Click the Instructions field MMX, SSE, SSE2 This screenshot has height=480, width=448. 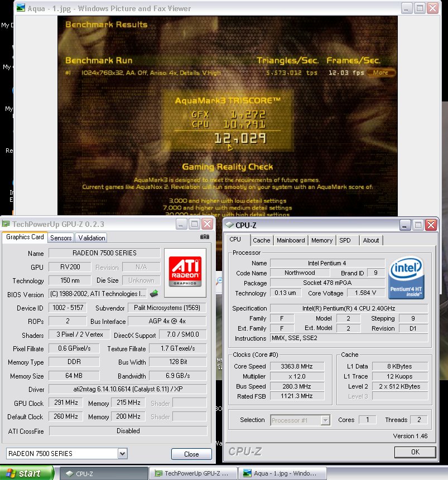coord(349,338)
